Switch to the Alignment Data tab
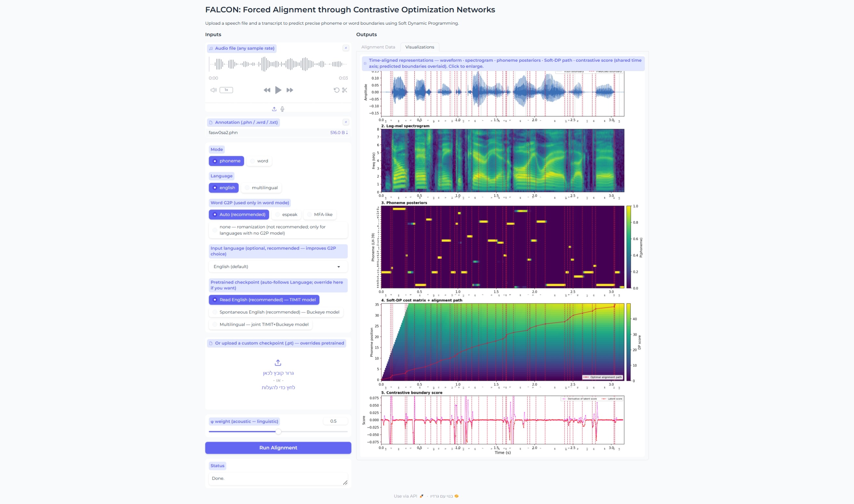 pos(378,47)
